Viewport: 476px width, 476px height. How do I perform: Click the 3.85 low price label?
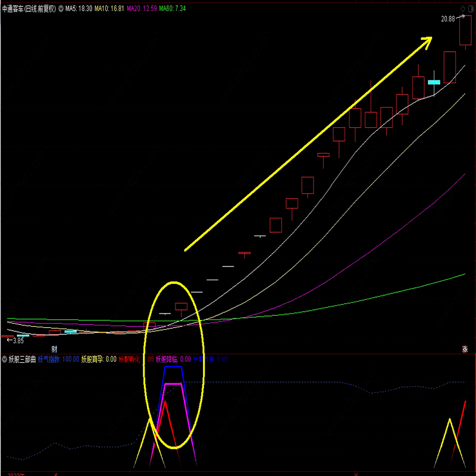click(x=18, y=340)
